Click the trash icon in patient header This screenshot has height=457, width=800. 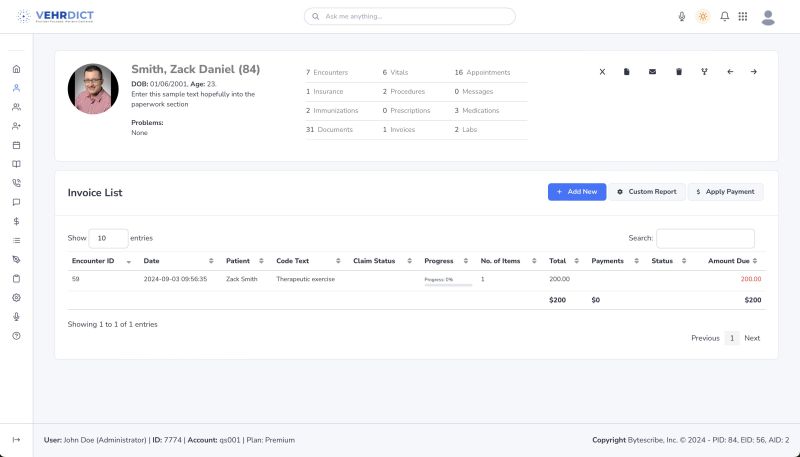(x=679, y=72)
